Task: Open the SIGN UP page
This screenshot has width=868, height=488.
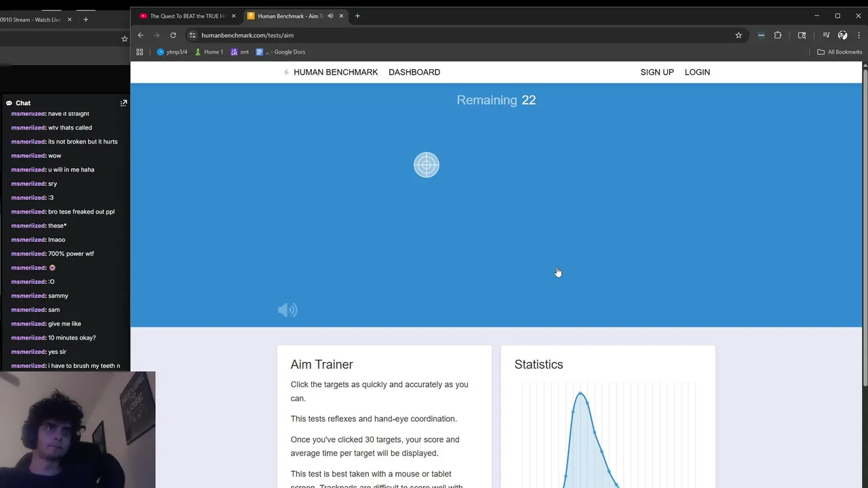Action: pyautogui.click(x=657, y=72)
